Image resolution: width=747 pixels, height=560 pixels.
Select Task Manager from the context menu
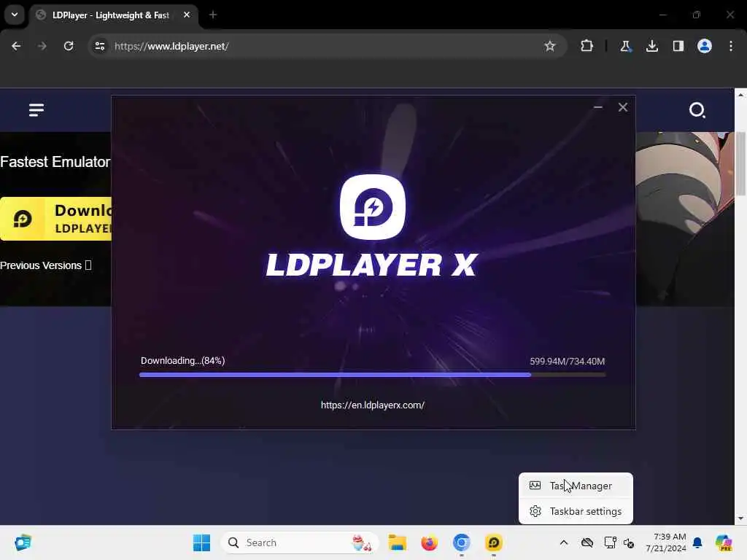(x=576, y=486)
